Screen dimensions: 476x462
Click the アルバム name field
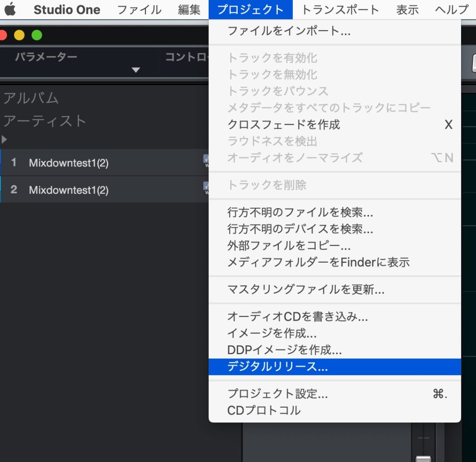click(31, 98)
